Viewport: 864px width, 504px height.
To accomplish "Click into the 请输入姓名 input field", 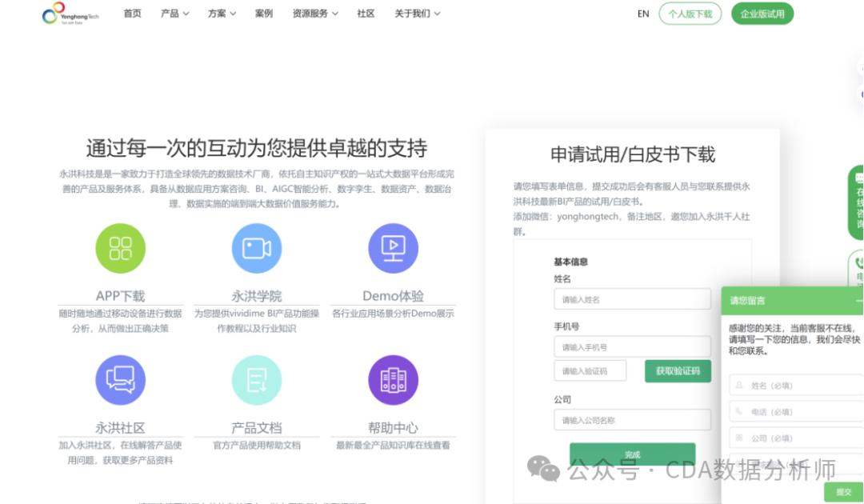I will (632, 298).
